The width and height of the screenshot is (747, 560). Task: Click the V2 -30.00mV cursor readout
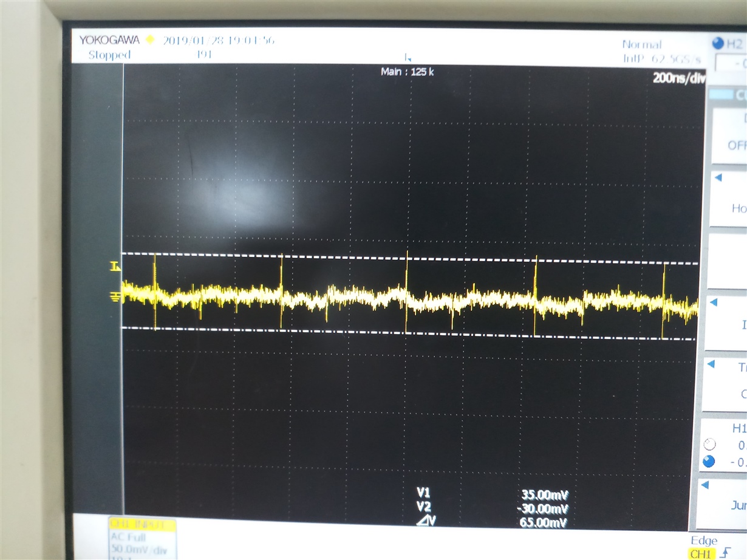tap(493, 507)
